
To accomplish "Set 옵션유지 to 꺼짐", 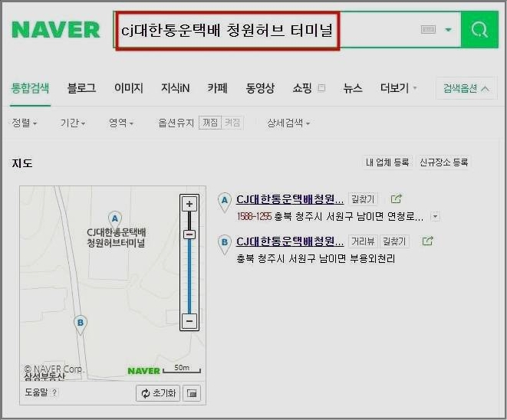I will (210, 123).
